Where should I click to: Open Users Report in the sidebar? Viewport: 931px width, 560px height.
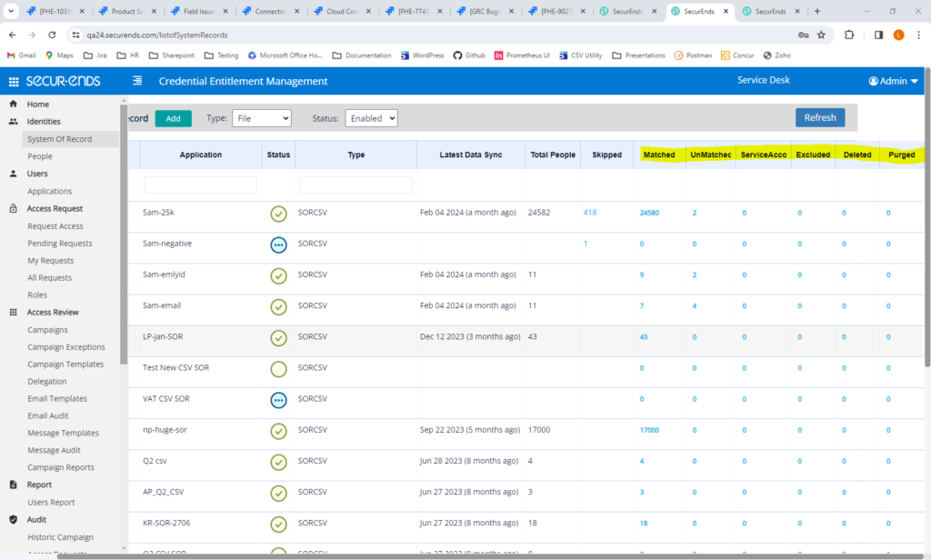[x=51, y=502]
